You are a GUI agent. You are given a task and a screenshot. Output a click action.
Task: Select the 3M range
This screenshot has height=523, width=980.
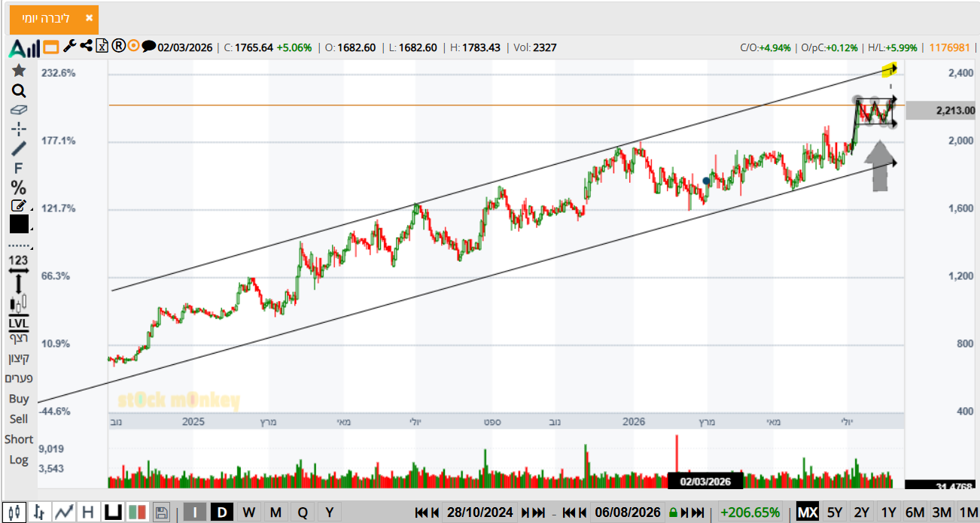942,512
